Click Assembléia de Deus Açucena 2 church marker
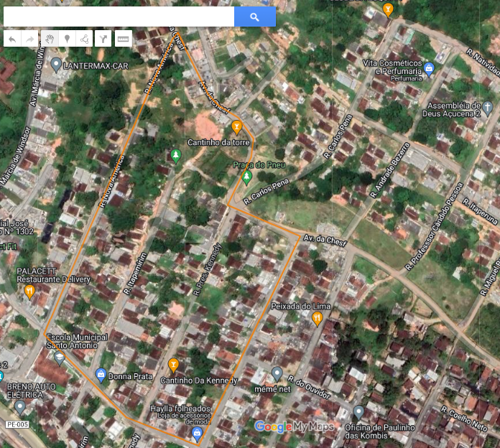 [487, 108]
